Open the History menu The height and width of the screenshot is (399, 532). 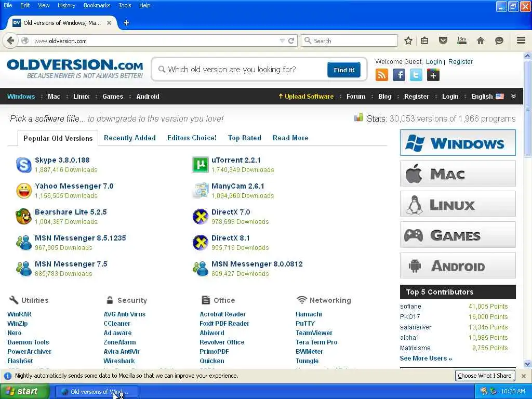coord(66,5)
